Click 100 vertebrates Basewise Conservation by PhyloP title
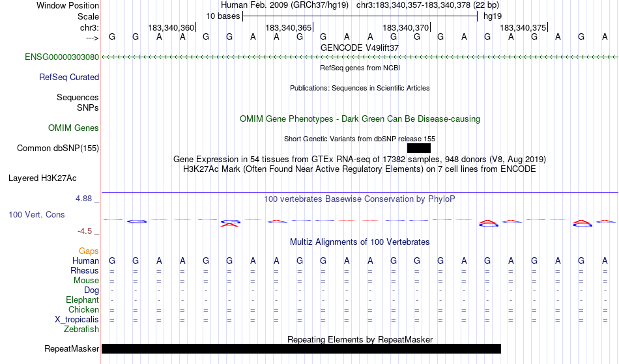Screen dimensions: 619x364 point(360,199)
